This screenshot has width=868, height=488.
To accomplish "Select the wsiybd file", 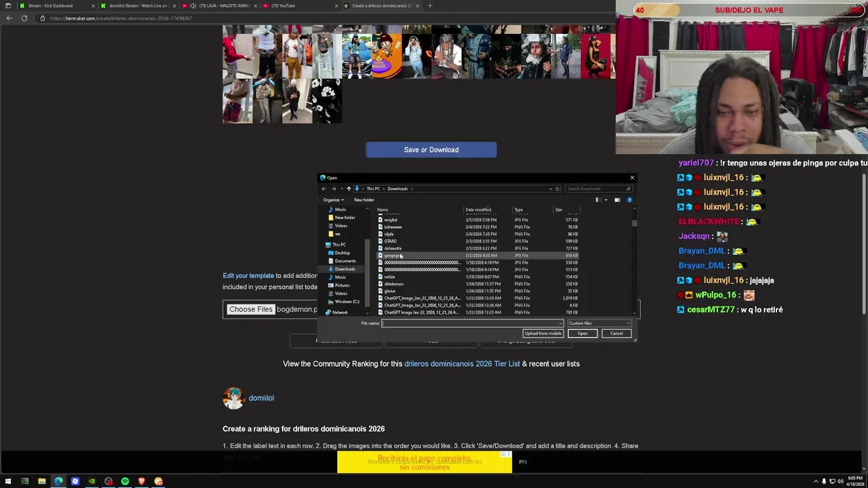I will [391, 220].
